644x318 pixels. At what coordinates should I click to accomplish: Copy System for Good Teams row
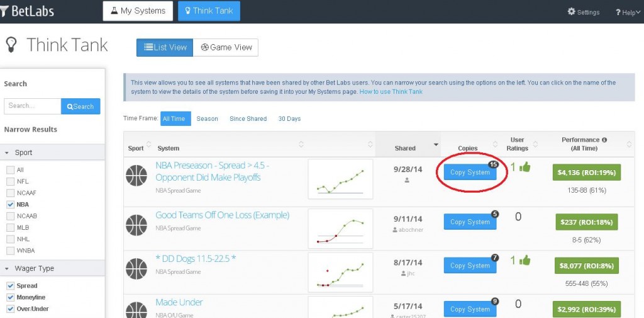470,222
